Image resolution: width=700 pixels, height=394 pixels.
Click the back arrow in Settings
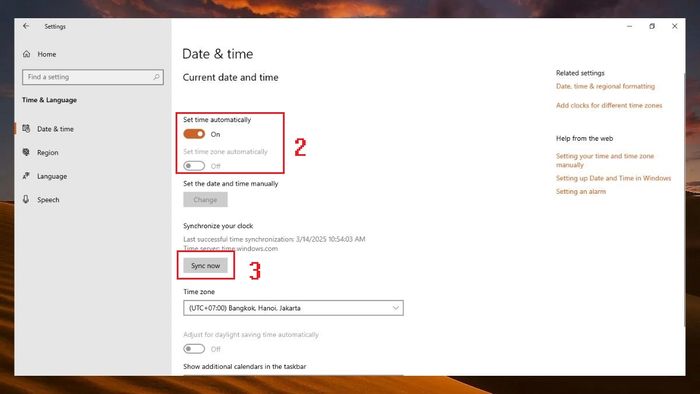(x=26, y=26)
